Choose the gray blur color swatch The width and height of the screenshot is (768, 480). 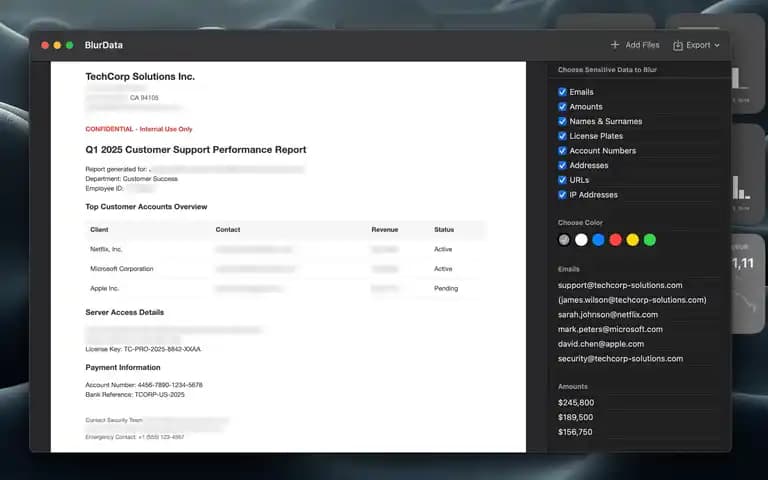[564, 240]
